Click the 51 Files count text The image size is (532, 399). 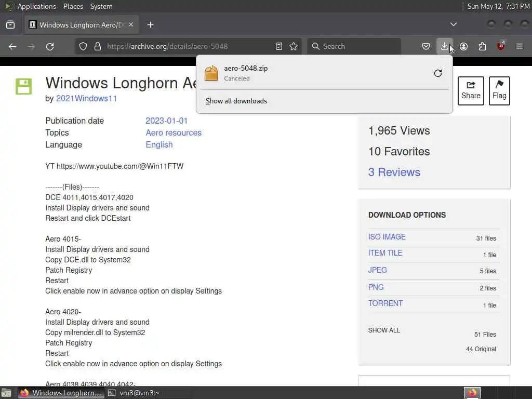click(x=485, y=335)
